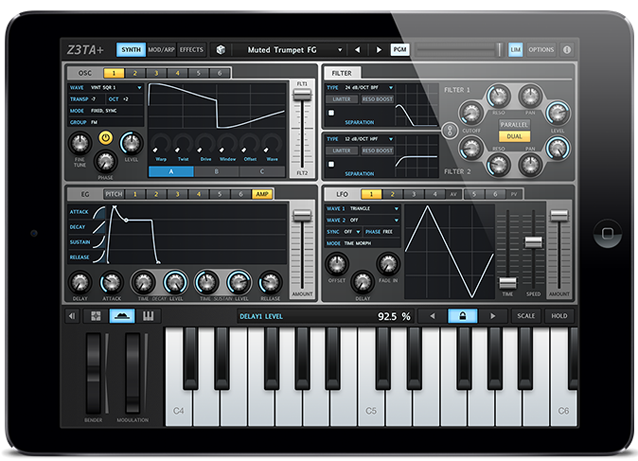Enable Filter 2 Separation checkbox
Viewport: 638px width, 461px height.
click(x=331, y=164)
